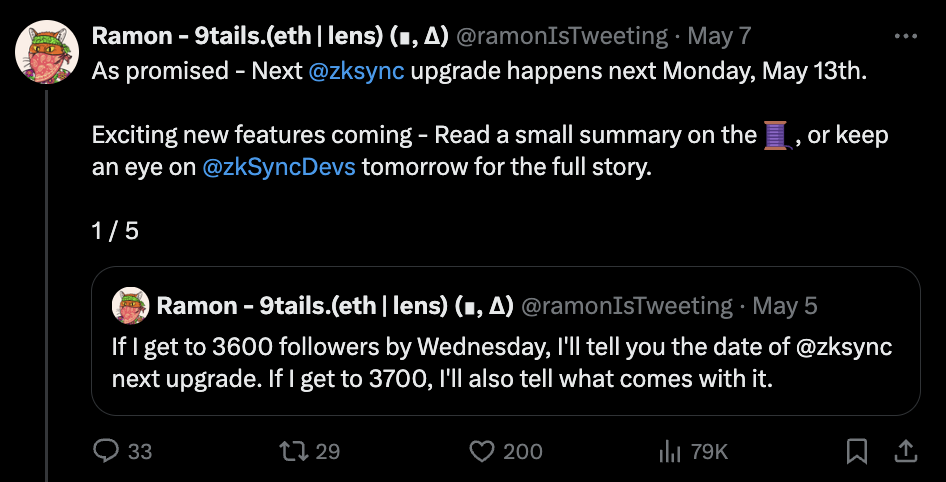
Task: Click the May 5 date on quoted tweet
Action: 784,305
